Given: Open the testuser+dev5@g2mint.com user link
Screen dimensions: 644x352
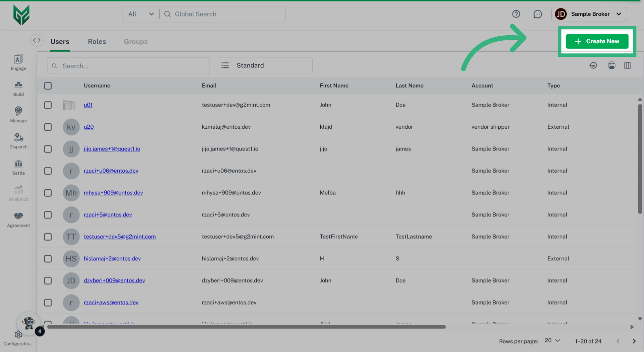Looking at the screenshot, I should [119, 237].
